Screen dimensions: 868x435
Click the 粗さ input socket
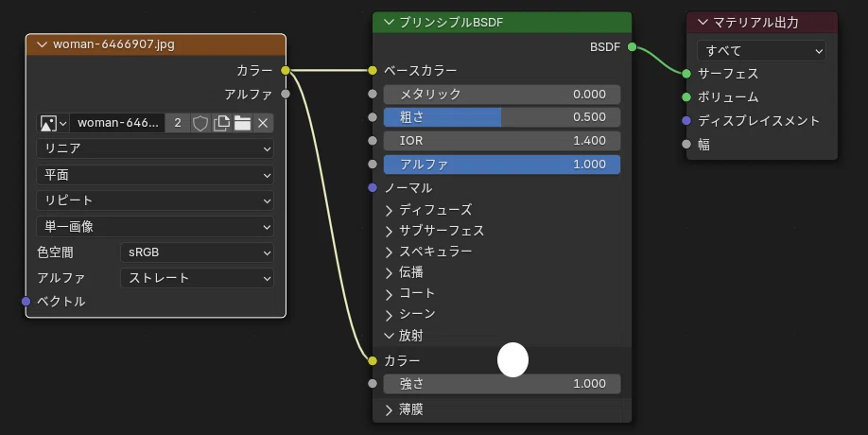pyautogui.click(x=373, y=117)
